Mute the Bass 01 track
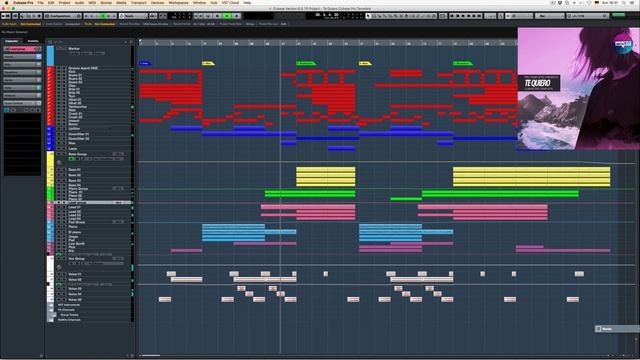This screenshot has height=360, width=640. (58, 169)
